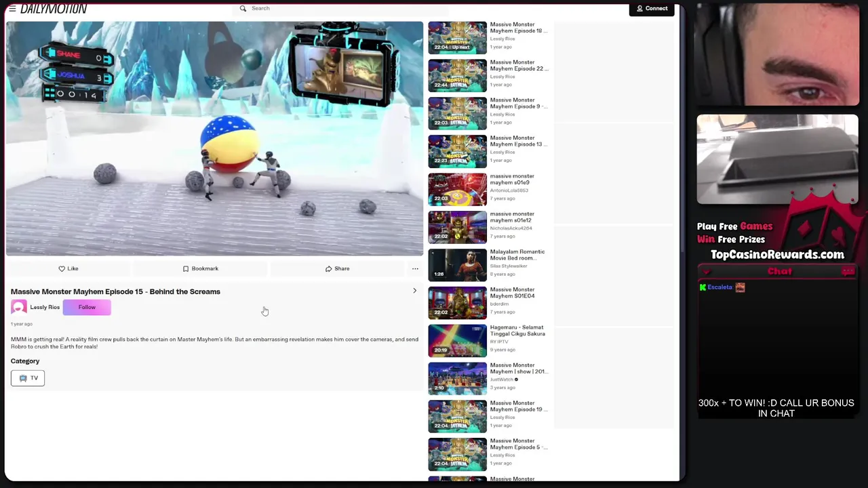The height and width of the screenshot is (488, 868).
Task: Open Lessly Rios channel name link
Action: (x=45, y=307)
